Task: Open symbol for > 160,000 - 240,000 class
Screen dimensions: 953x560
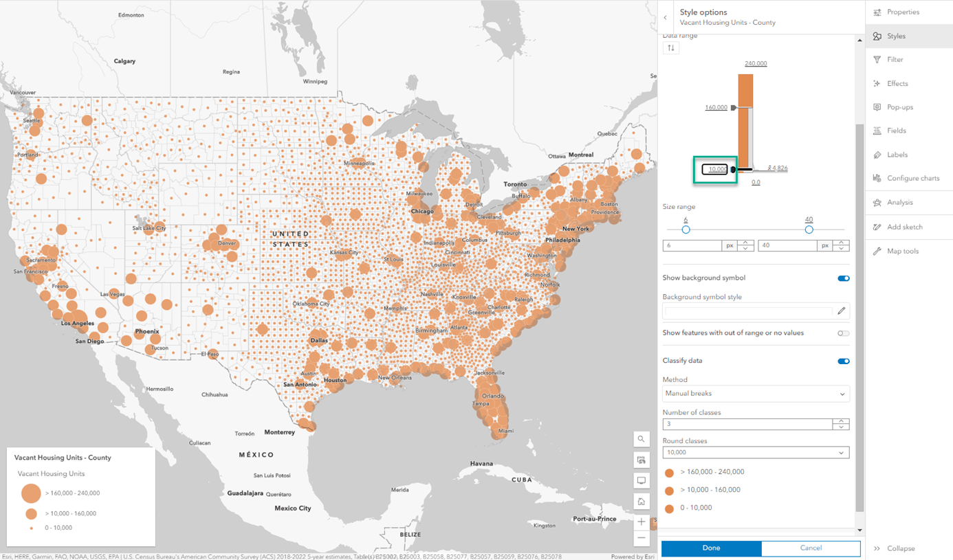Action: pos(669,473)
